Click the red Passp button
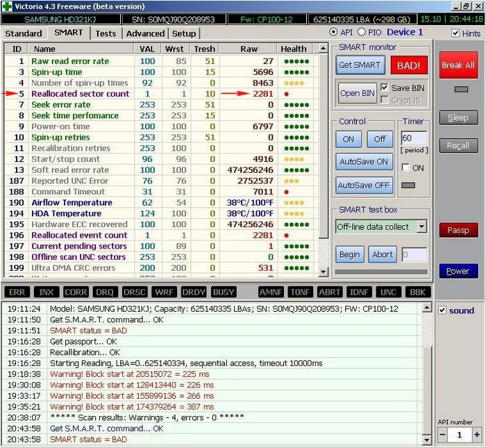The width and height of the screenshot is (486, 448). pos(458,231)
